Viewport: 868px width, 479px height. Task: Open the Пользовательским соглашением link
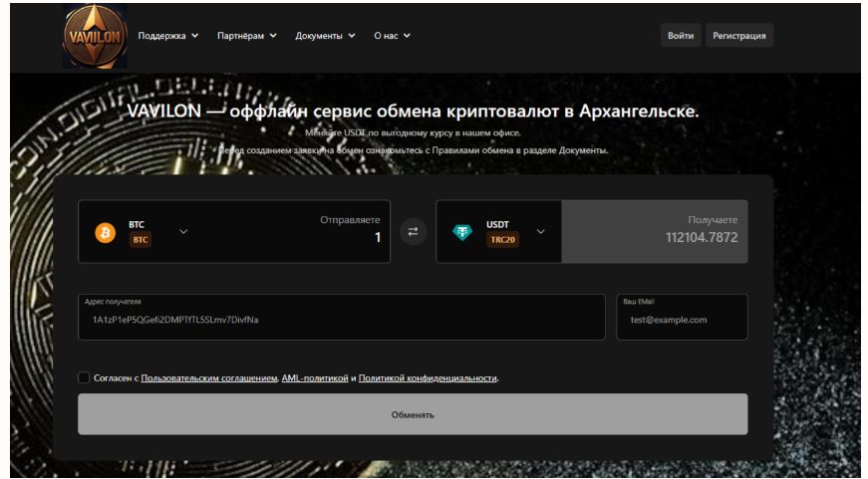(x=208, y=378)
